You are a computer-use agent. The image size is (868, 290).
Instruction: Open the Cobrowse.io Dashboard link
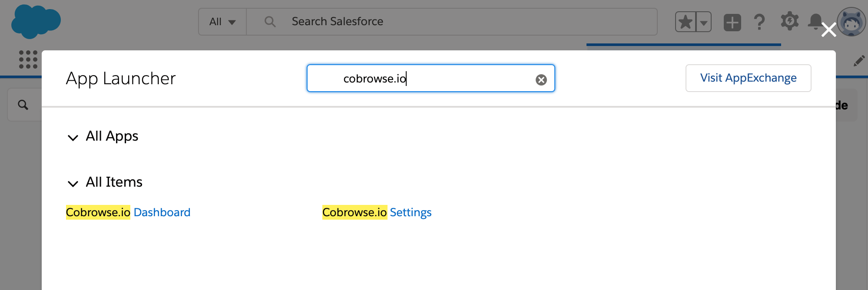[128, 212]
